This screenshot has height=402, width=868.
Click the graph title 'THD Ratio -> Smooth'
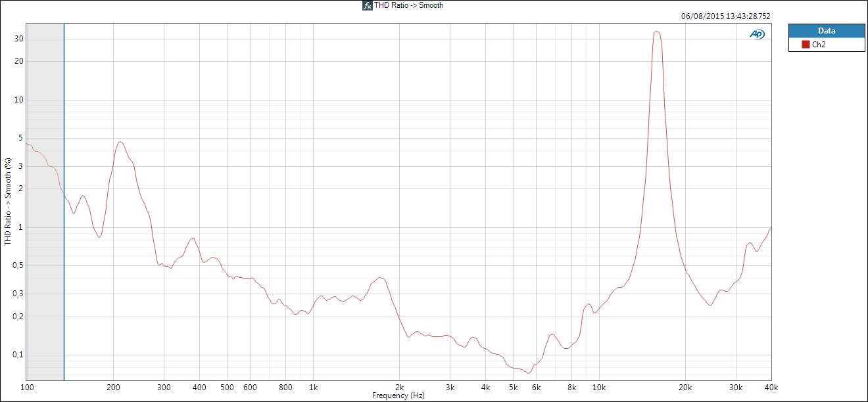tap(408, 5)
